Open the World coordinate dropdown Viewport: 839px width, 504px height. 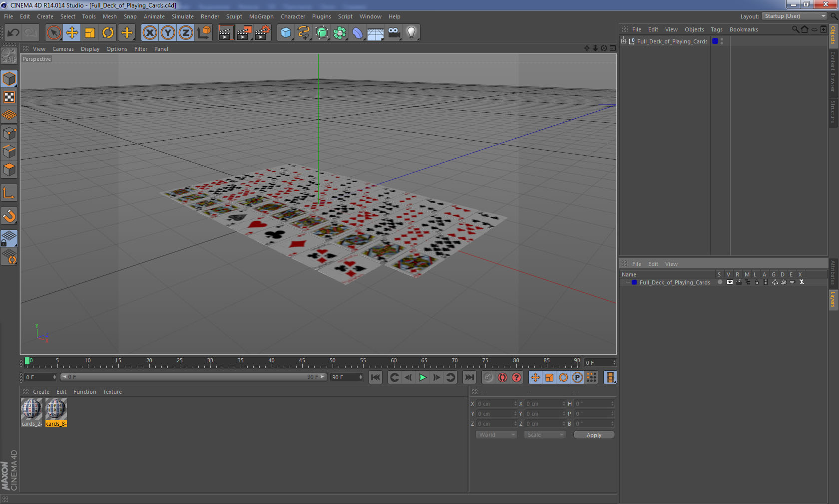[x=496, y=435]
